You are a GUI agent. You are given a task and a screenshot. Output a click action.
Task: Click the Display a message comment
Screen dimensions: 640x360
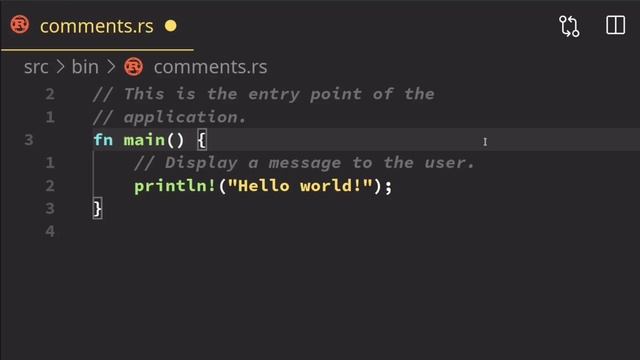304,163
